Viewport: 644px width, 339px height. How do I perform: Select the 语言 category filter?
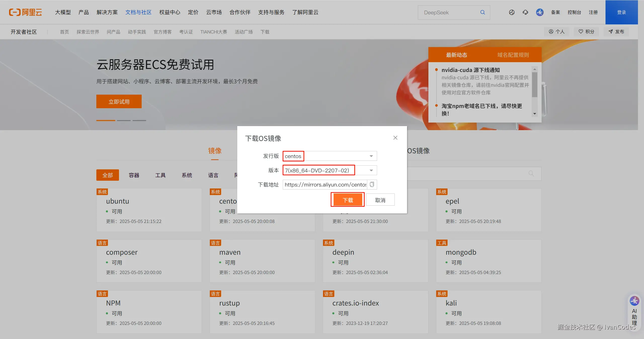(213, 175)
